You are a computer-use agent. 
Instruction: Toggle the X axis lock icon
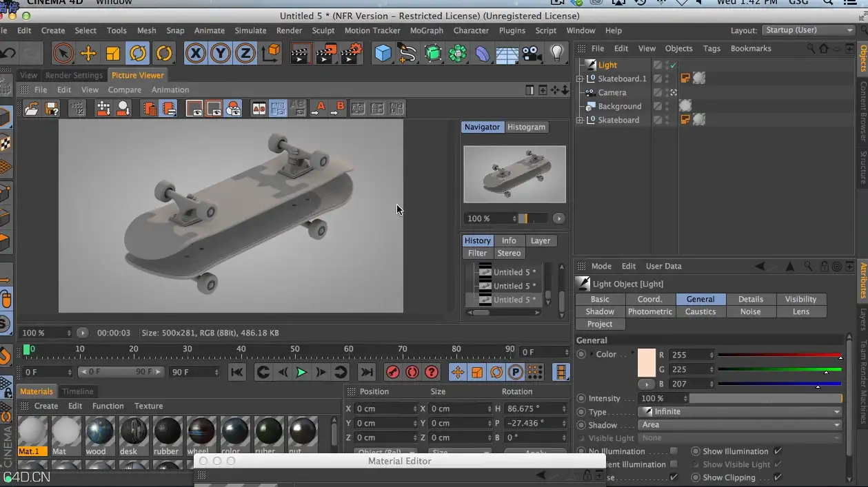click(196, 53)
